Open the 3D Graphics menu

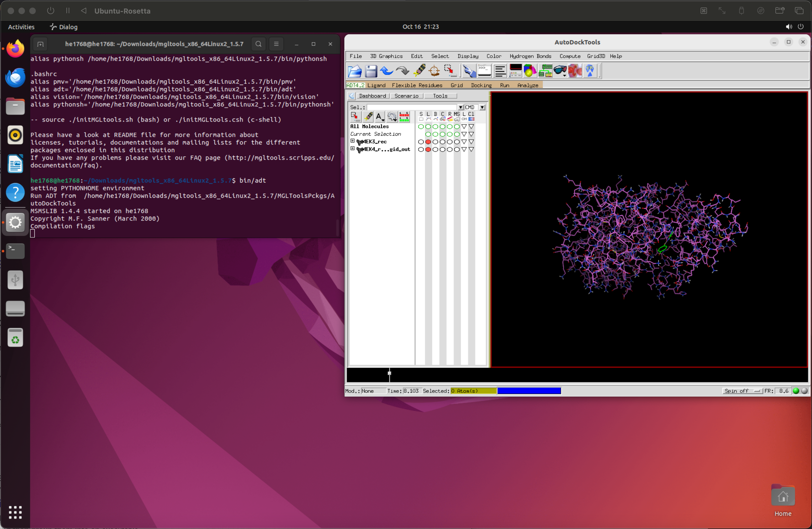pos(386,56)
